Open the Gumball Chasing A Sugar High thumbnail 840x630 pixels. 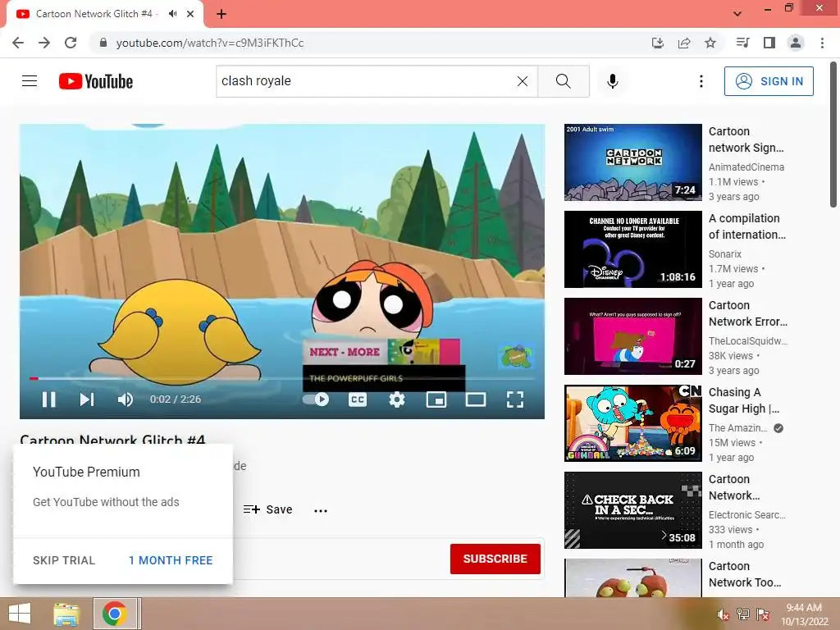[632, 423]
